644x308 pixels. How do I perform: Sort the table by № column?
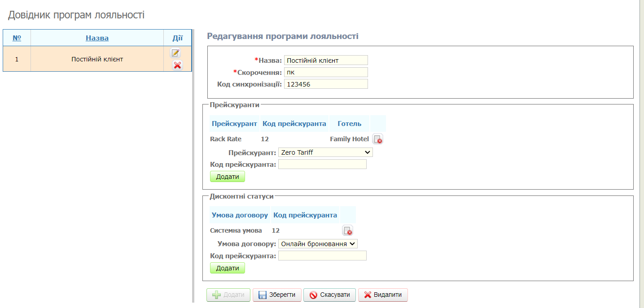click(17, 38)
